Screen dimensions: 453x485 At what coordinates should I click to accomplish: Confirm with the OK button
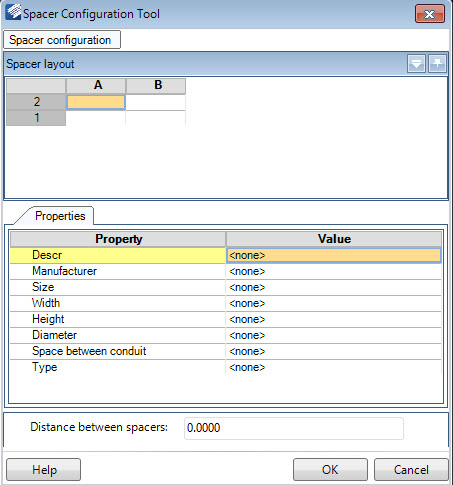330,470
